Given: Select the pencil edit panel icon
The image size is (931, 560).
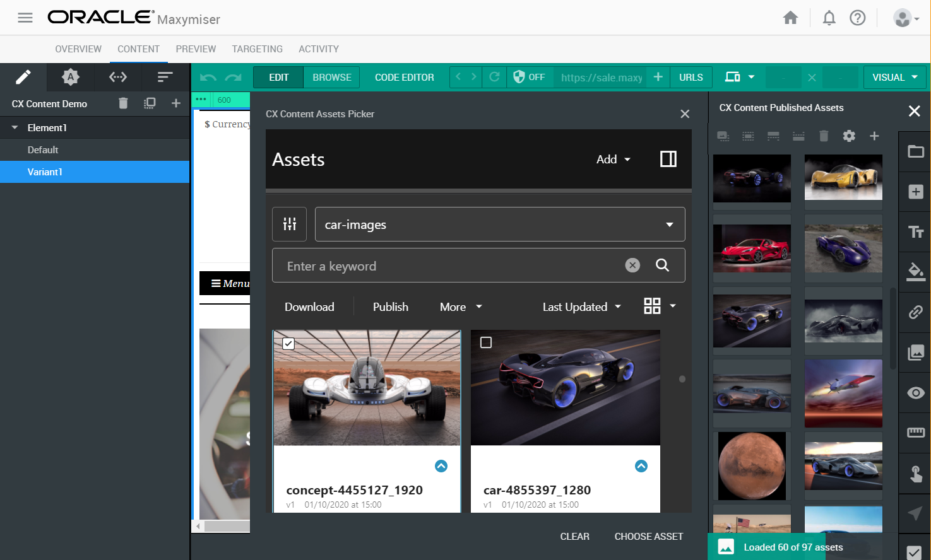Looking at the screenshot, I should (x=23, y=77).
